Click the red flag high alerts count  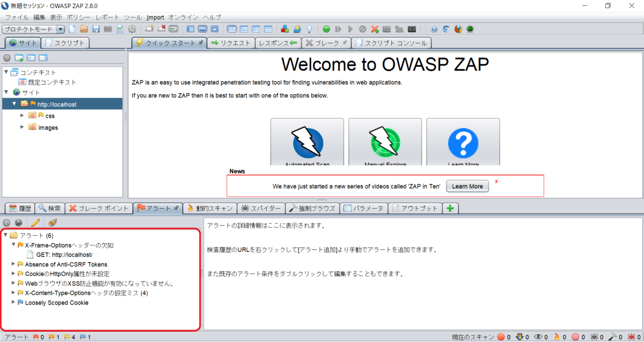(x=39, y=337)
